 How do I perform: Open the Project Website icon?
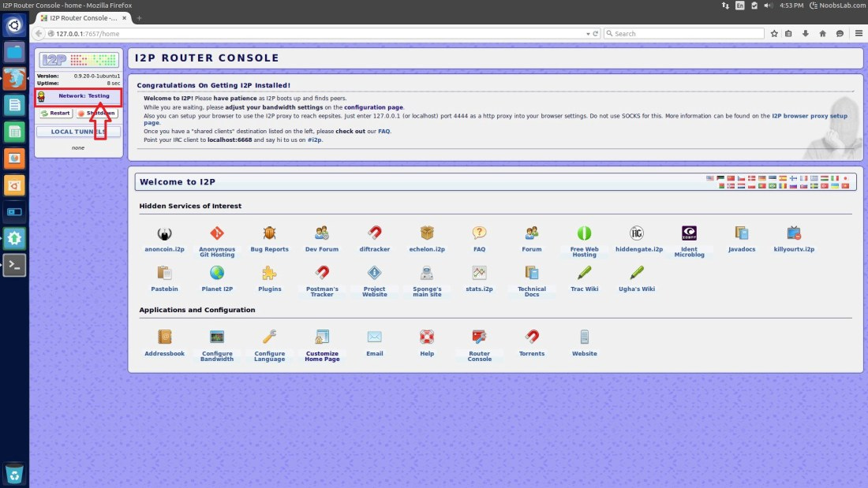tap(374, 274)
